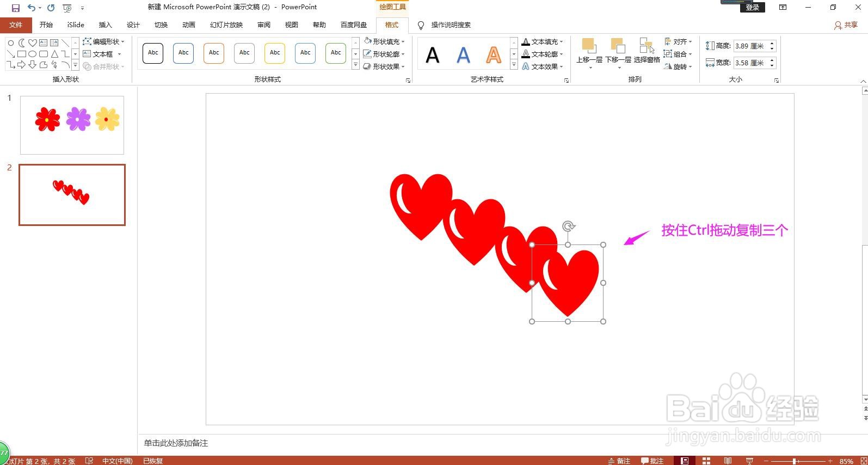Viewport: 868px width, 465px height.
Task: Click the 共享 (Share) button
Action: (x=846, y=25)
